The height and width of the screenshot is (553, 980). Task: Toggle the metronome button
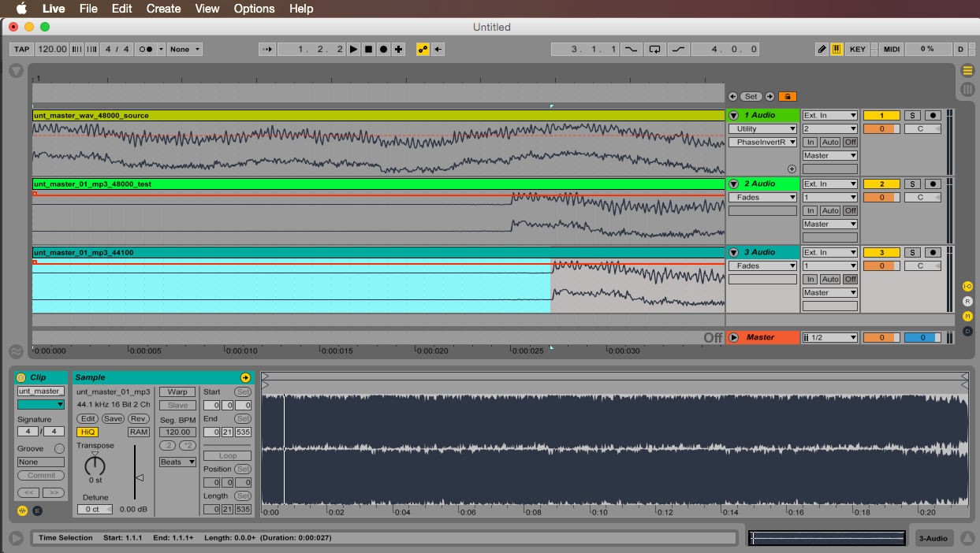(146, 49)
